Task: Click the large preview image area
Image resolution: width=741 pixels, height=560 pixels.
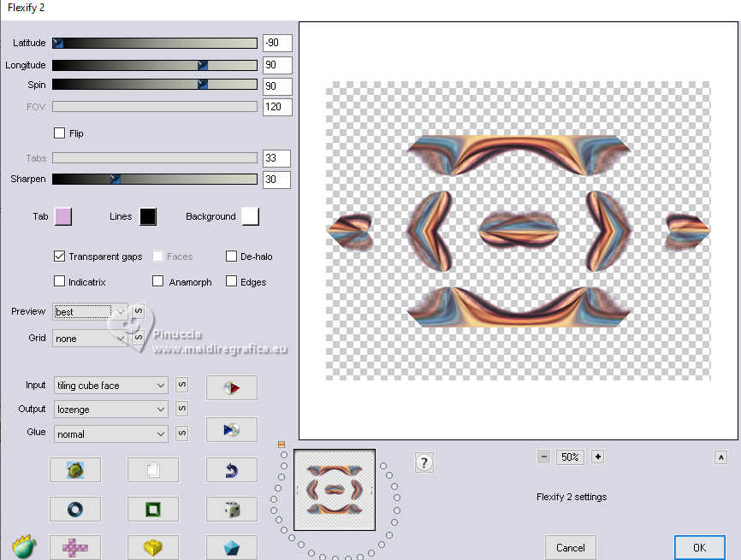Action: tap(518, 231)
